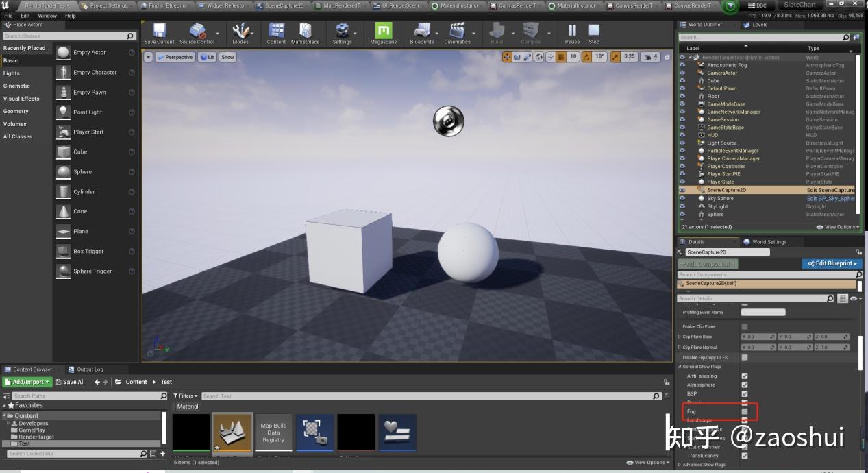The height and width of the screenshot is (473, 868).
Task: Open the Perspective viewport dropdown
Action: [175, 57]
